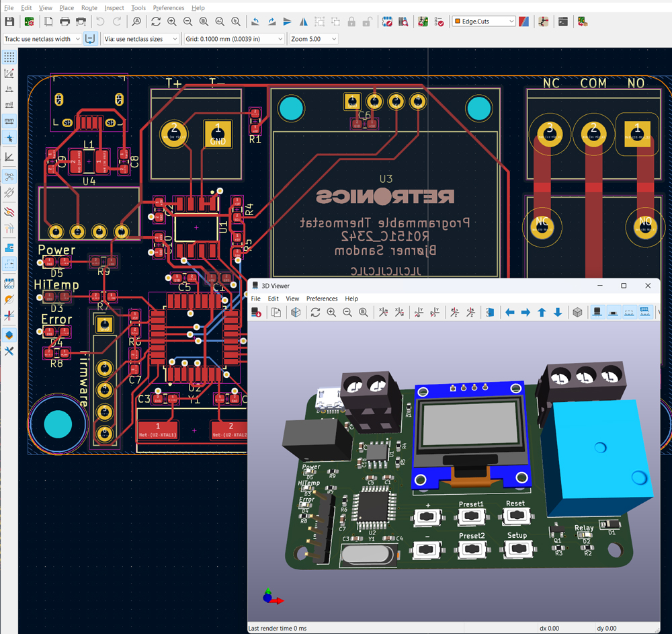Open the Edge.Cuts layer dropdown
The image size is (672, 634).
tap(484, 22)
